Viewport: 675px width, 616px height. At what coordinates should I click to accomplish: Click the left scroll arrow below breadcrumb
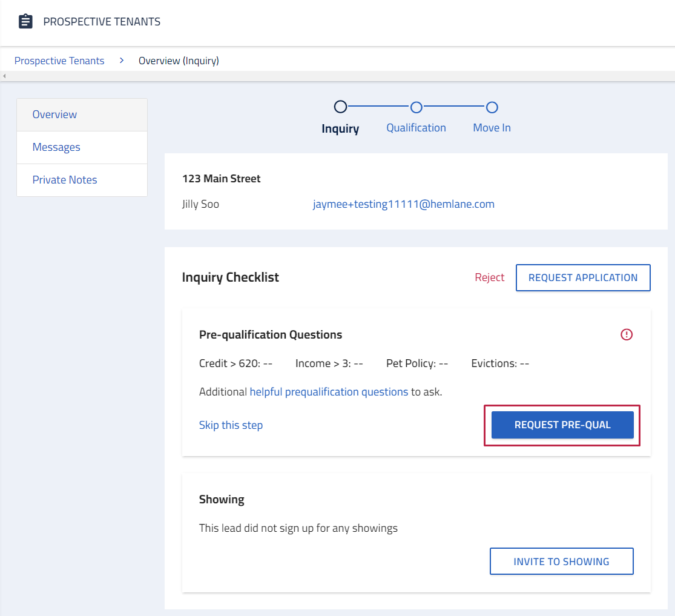coord(4,76)
